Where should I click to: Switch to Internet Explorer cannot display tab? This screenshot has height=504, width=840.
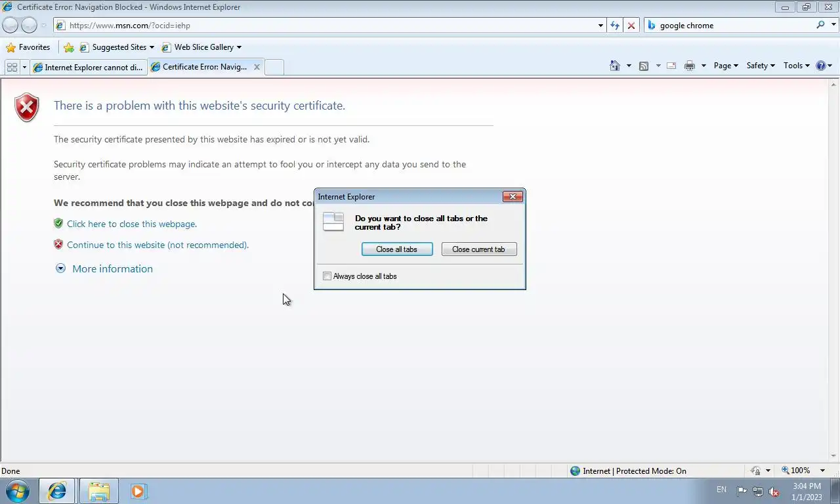tap(88, 67)
